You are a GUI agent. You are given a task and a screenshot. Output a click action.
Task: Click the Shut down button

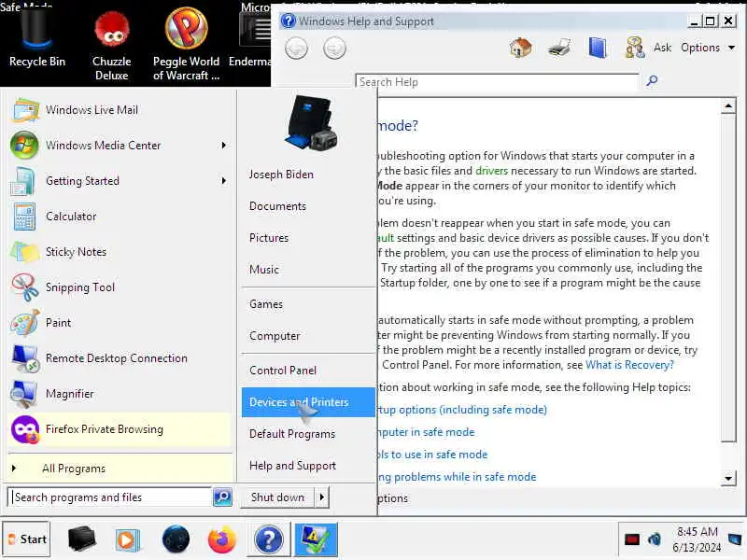pyautogui.click(x=277, y=497)
